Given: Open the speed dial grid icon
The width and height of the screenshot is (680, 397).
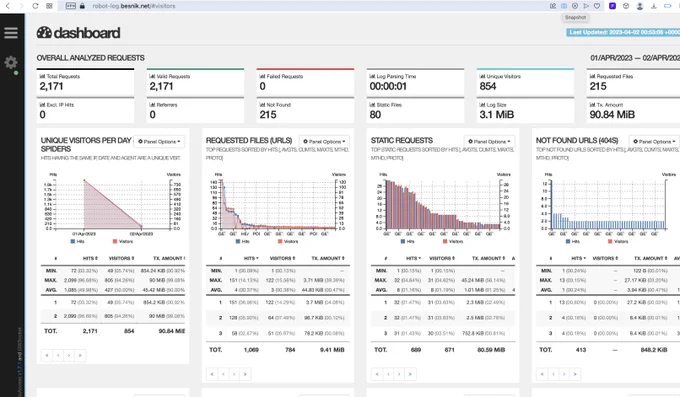Looking at the screenshot, I should pyautogui.click(x=49, y=6).
